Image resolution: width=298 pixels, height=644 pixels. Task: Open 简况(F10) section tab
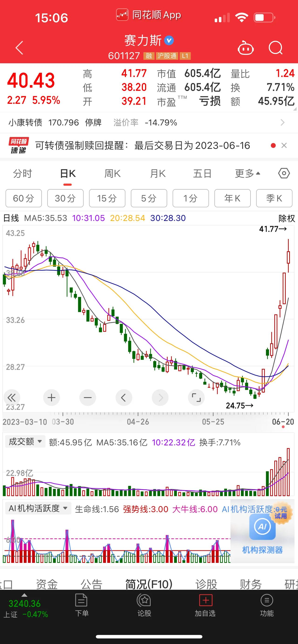[x=149, y=584]
